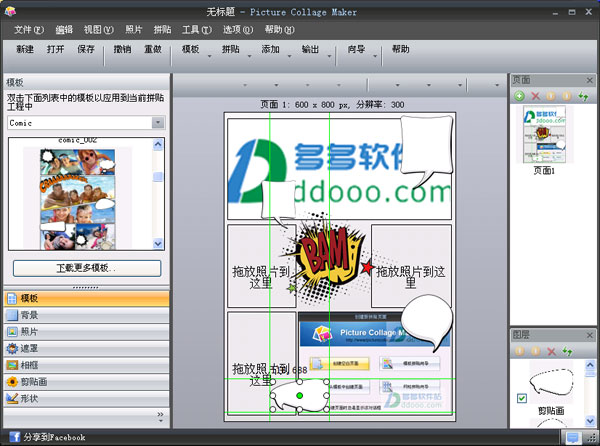This screenshot has width=600, height=446.
Task: Close the 图层 panel
Action: [589, 335]
